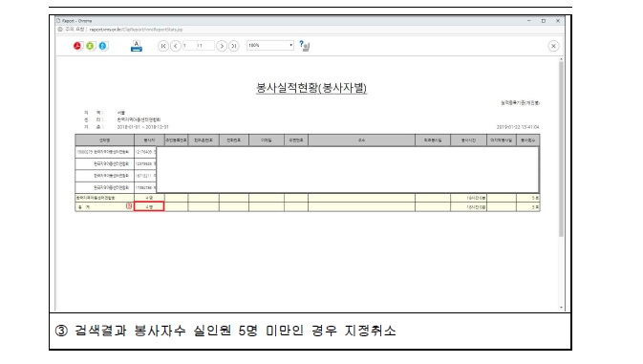Viewport: 643px width, 364px height.
Task: Advance to next report page
Action: coord(222,46)
